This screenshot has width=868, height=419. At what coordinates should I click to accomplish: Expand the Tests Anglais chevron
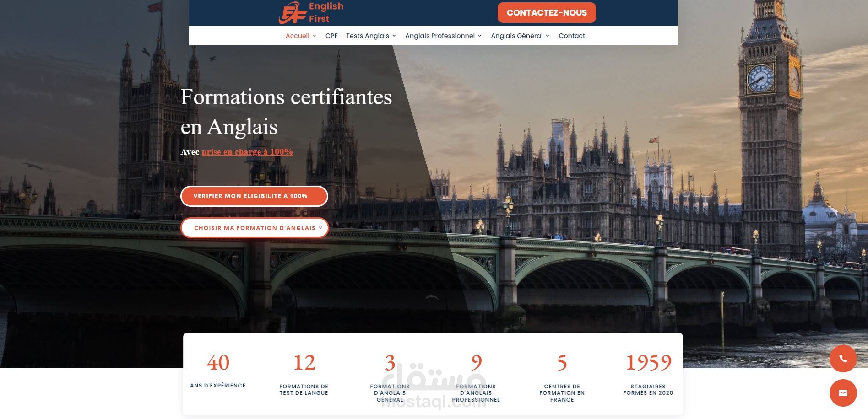394,36
